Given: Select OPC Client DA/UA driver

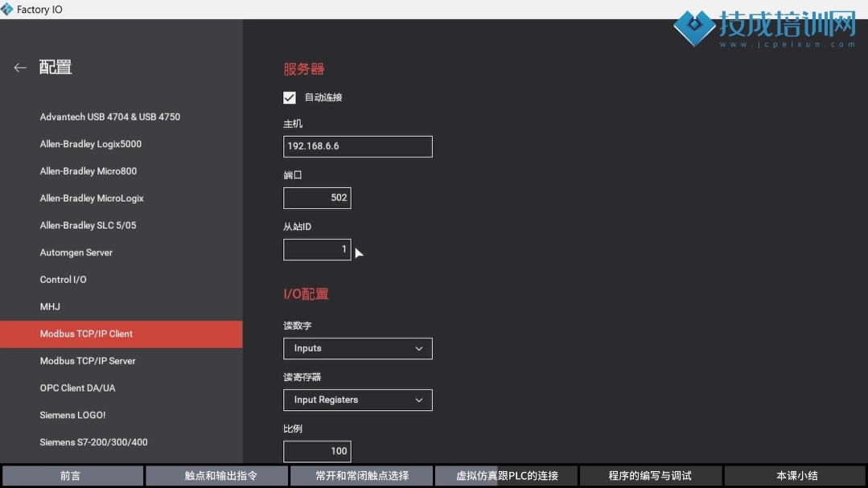Looking at the screenshot, I should (121, 388).
